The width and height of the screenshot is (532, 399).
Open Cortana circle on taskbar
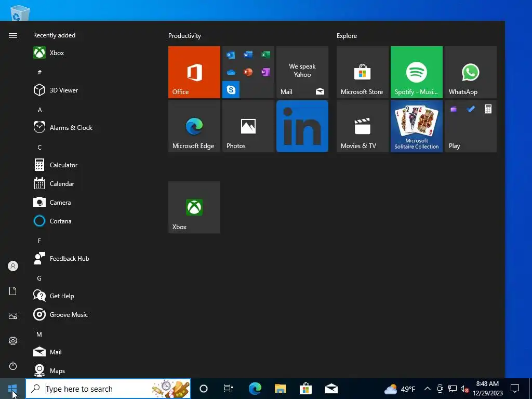pyautogui.click(x=204, y=389)
